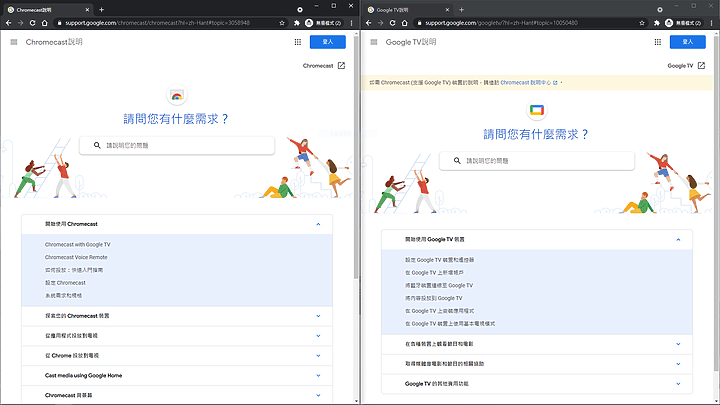Image resolution: width=720 pixels, height=405 pixels.
Task: Open Chrome three-dot menu in Chromecast window
Action: [x=351, y=23]
